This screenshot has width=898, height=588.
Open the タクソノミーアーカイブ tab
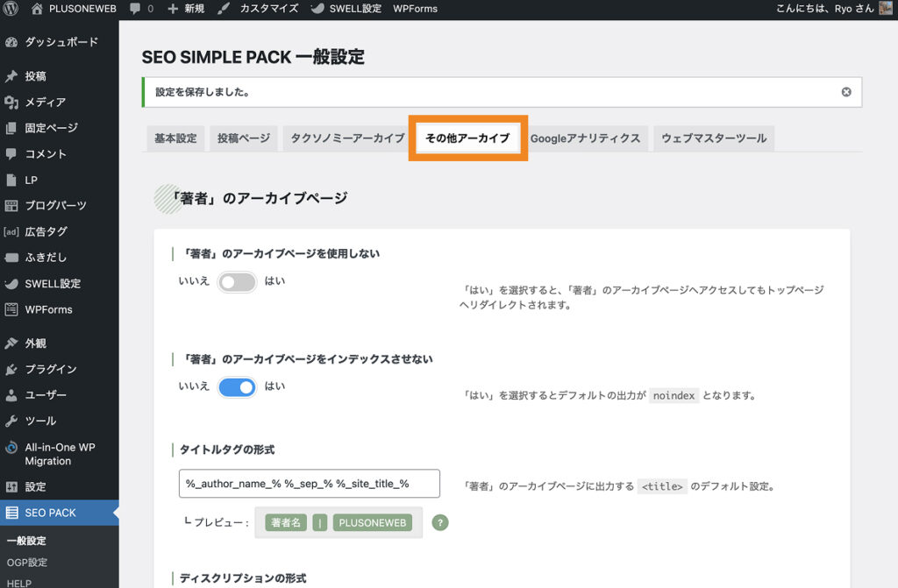coord(347,138)
